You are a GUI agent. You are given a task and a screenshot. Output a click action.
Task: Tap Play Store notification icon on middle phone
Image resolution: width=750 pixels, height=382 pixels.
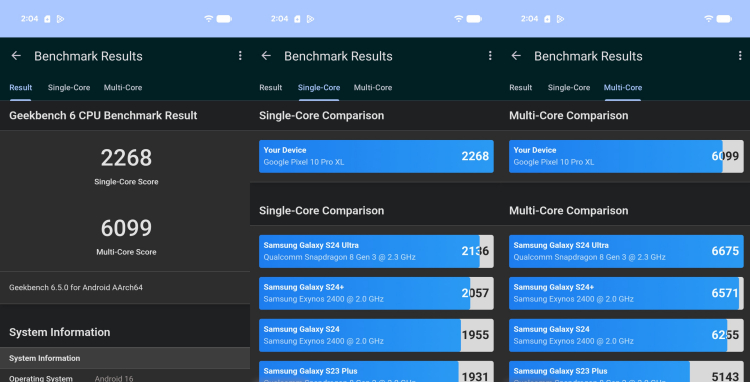coord(310,19)
